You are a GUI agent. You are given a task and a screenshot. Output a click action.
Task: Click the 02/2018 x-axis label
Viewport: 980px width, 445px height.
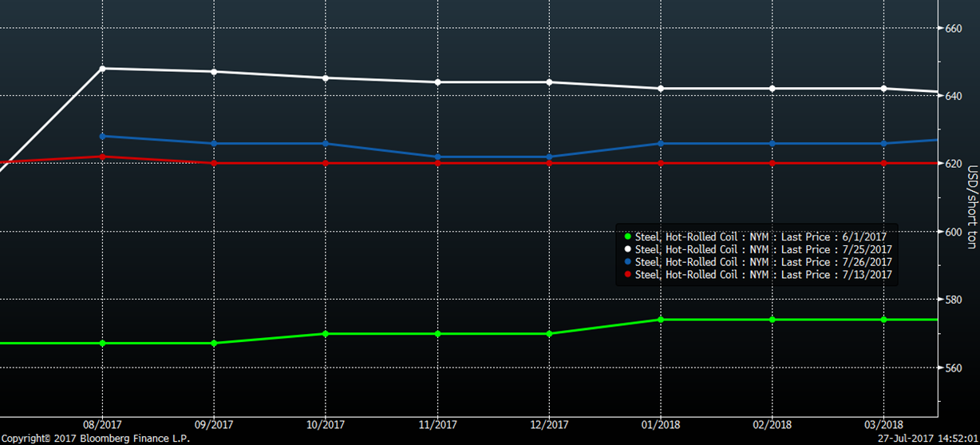pyautogui.click(x=772, y=423)
